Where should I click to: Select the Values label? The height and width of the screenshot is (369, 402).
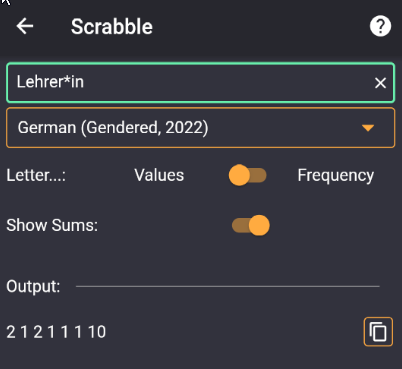pos(159,175)
